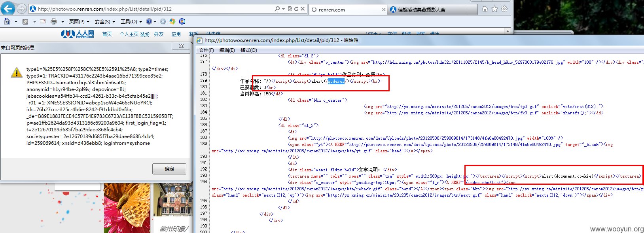644x233 pixels.
Task: Expand the Home button dropdown arrow
Action: [16, 22]
